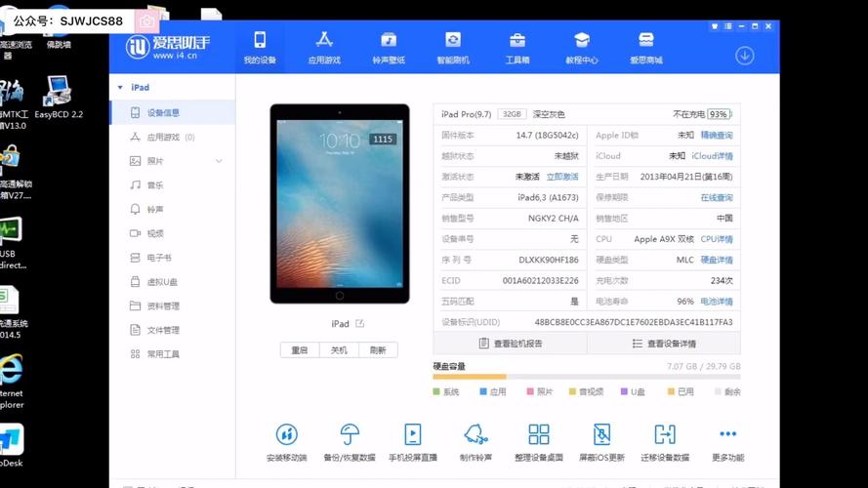Viewport: 868px width, 488px height.
Task: Open USB direct desktop icon
Action: tap(11, 242)
